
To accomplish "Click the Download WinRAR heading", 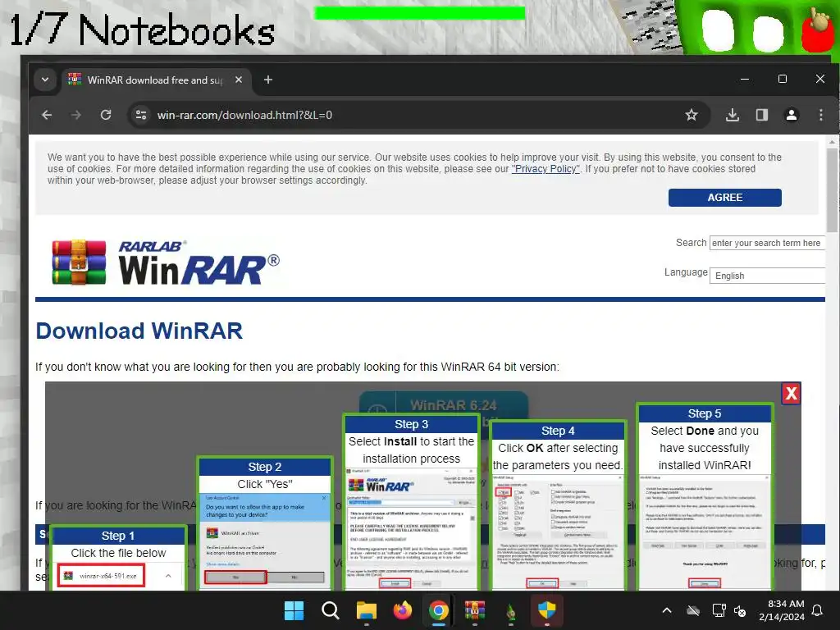I will pos(139,331).
